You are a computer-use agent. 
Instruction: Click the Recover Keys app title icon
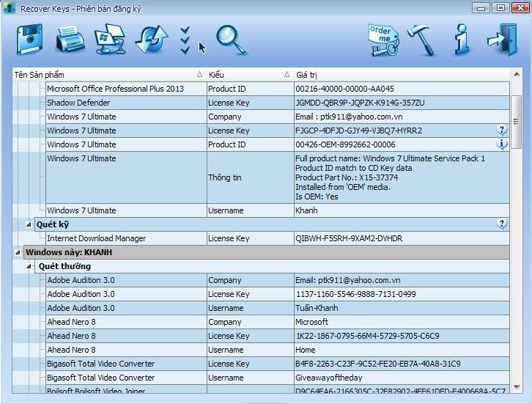[10, 8]
